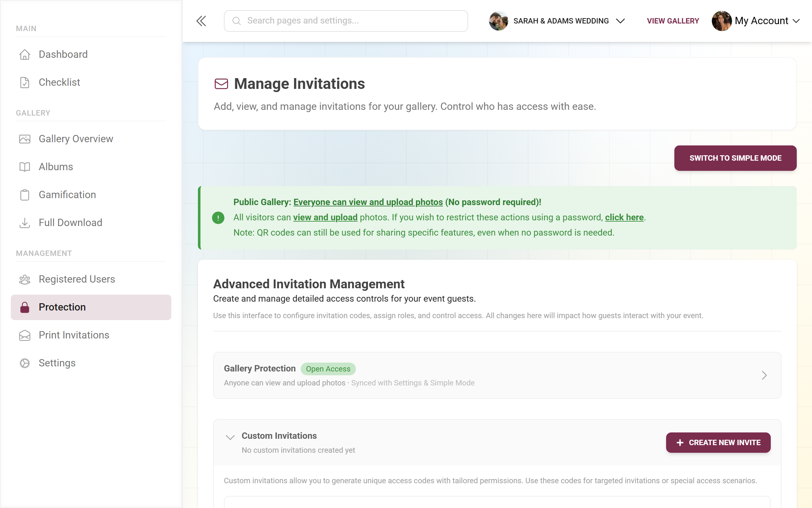Click the plus icon on Create New Invite

[x=680, y=443]
